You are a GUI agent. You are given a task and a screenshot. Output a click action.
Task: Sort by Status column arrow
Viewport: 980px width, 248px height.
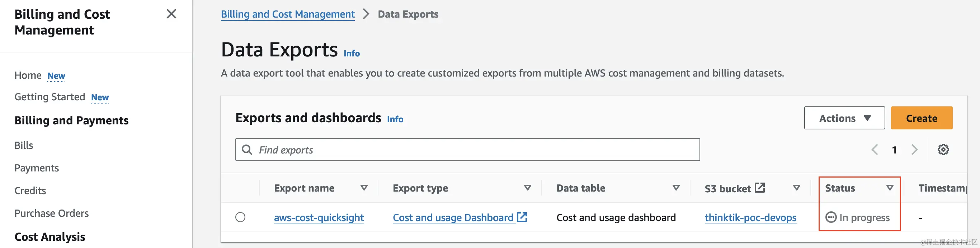[x=890, y=188]
